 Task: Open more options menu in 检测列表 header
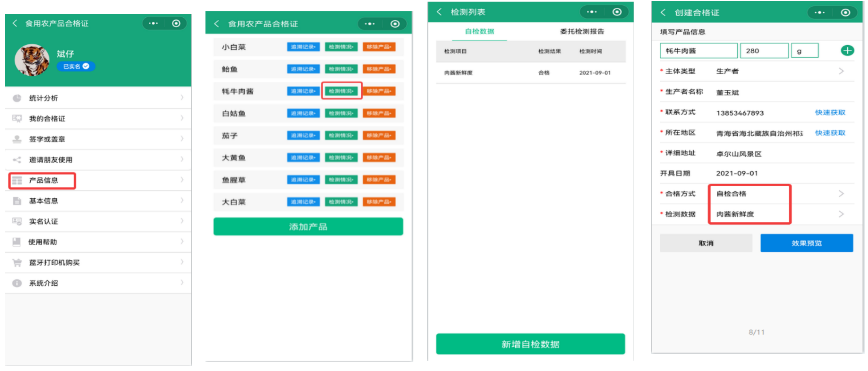point(592,12)
